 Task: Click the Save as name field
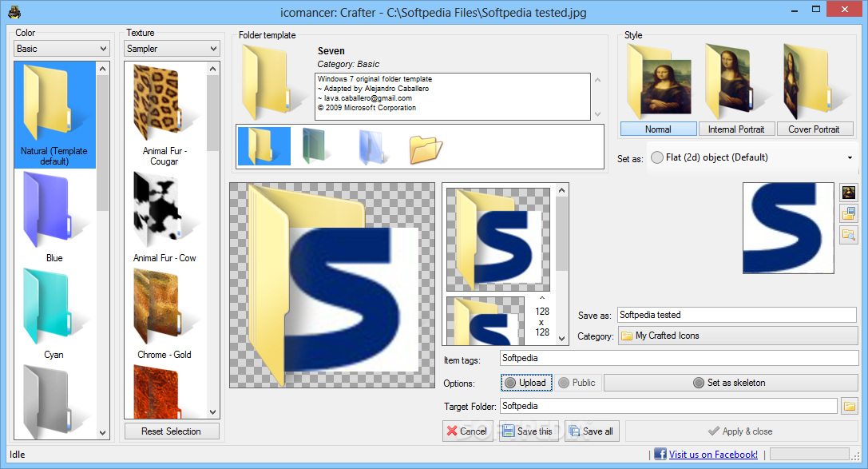pyautogui.click(x=737, y=315)
